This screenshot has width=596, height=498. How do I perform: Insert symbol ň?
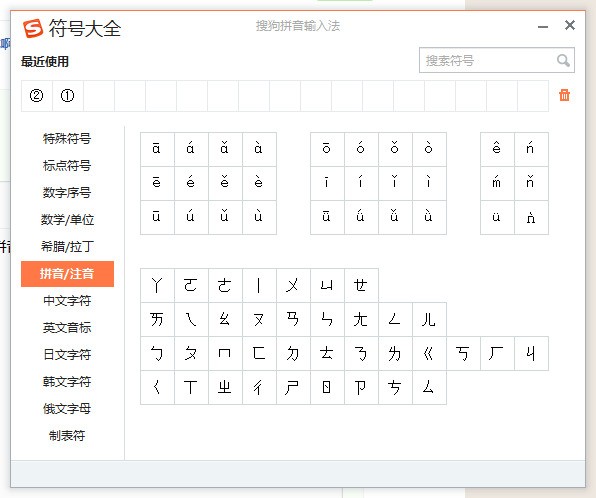(x=531, y=183)
